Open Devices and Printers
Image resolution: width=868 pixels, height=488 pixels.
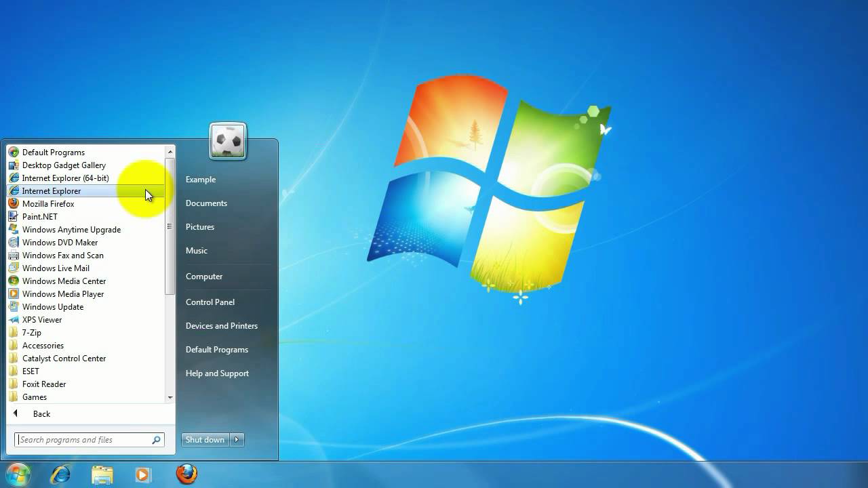222,326
